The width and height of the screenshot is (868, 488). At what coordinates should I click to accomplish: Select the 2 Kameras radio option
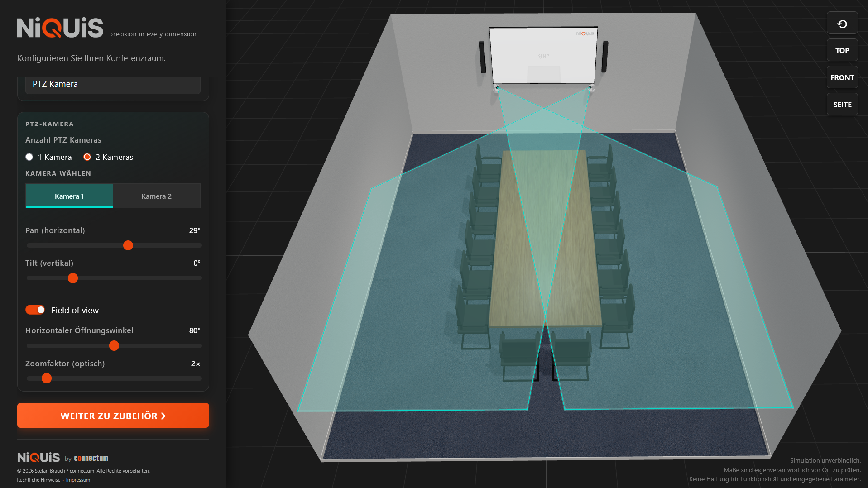click(x=87, y=157)
